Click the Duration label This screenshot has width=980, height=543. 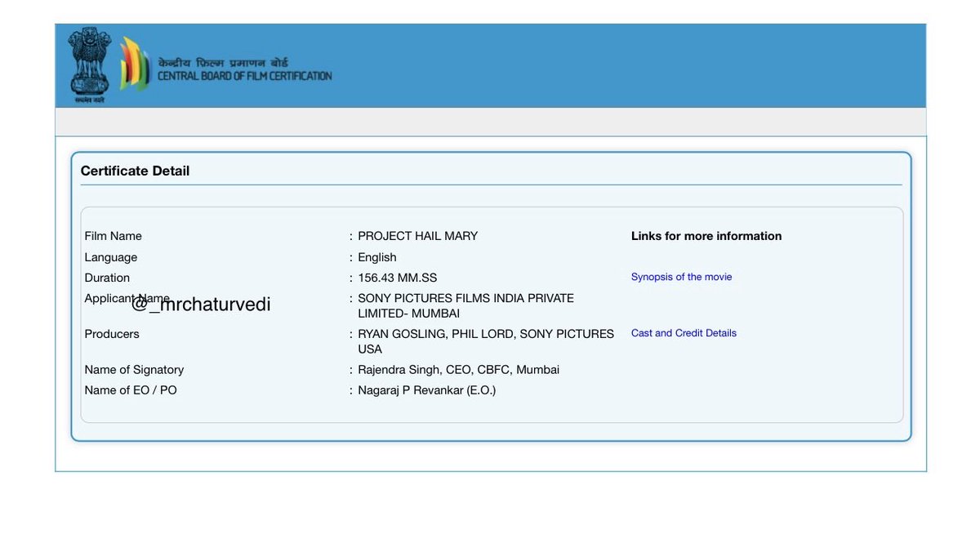point(107,278)
